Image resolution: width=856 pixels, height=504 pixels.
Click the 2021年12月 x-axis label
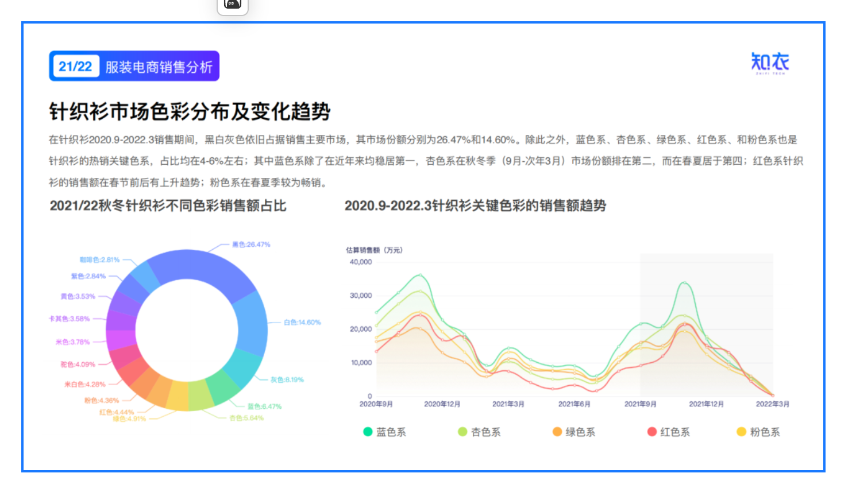[707, 404]
